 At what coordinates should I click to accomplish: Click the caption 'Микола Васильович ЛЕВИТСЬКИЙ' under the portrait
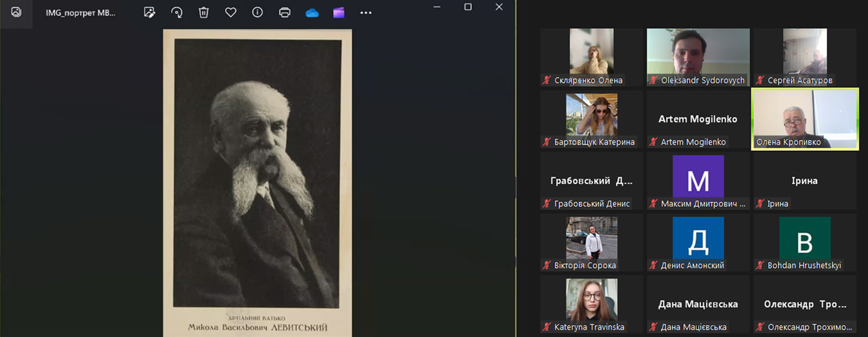pos(258,327)
